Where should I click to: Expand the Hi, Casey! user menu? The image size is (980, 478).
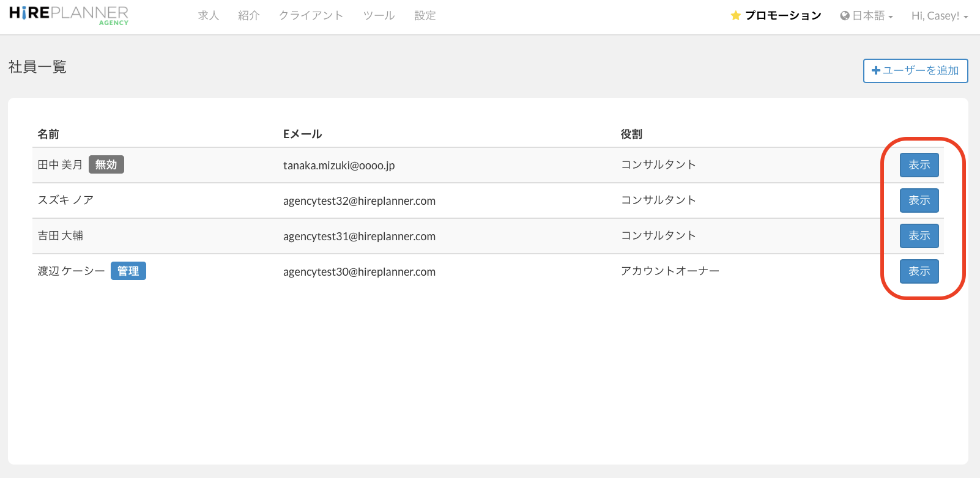pyautogui.click(x=939, y=16)
